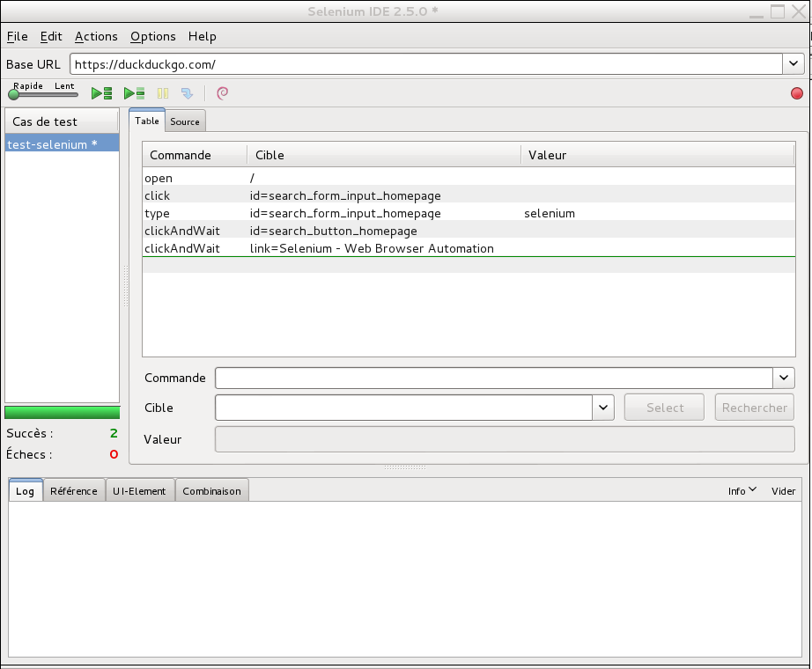Apply rollup rules via spiral icon
812x669 pixels.
pos(222,92)
